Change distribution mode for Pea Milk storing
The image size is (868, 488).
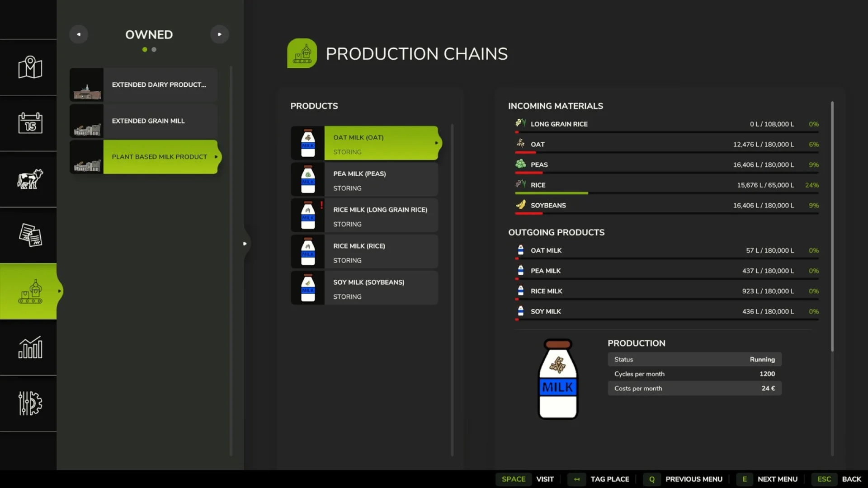[347, 188]
